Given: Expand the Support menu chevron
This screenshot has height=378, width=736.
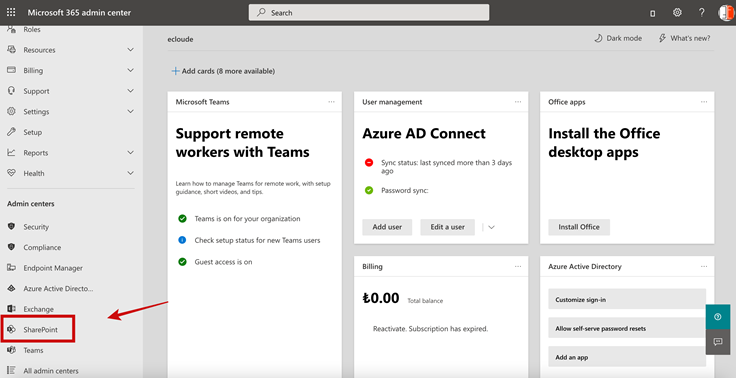Looking at the screenshot, I should (130, 91).
